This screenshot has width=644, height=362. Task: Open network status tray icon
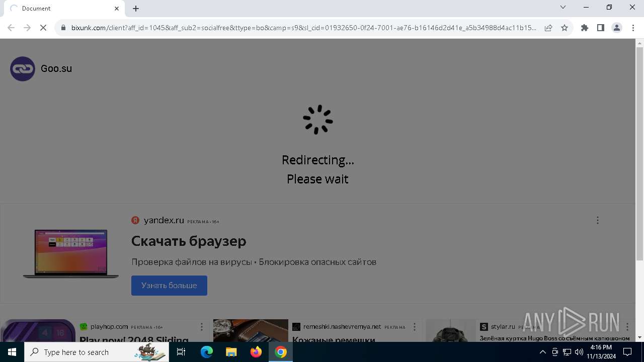(567, 352)
